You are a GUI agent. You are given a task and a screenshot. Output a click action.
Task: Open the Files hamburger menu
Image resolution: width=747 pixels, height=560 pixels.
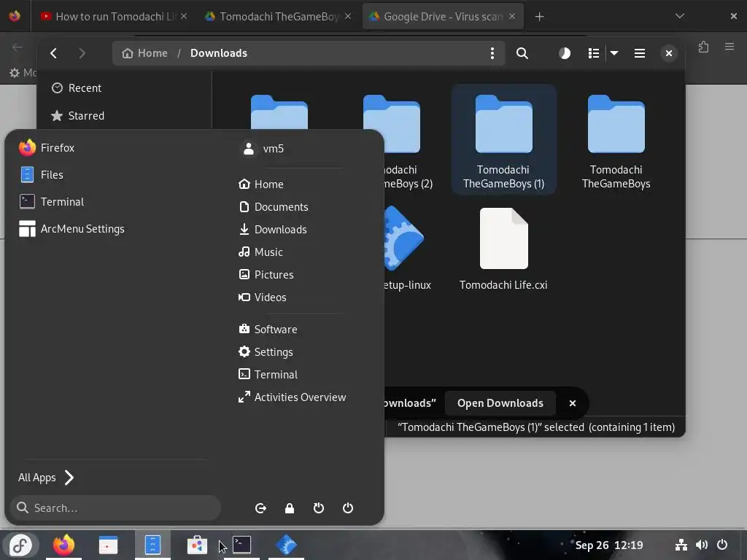[640, 53]
